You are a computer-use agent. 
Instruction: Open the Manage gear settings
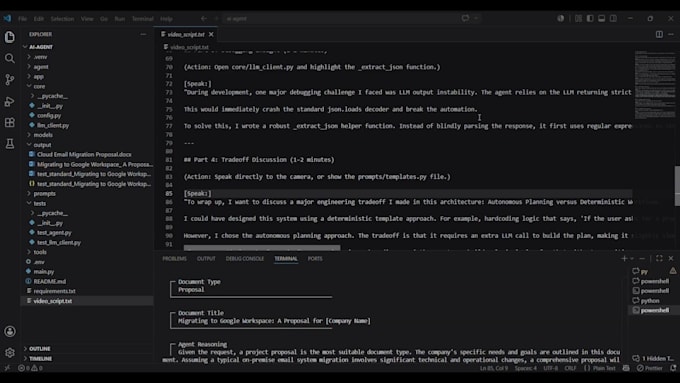coord(10,353)
